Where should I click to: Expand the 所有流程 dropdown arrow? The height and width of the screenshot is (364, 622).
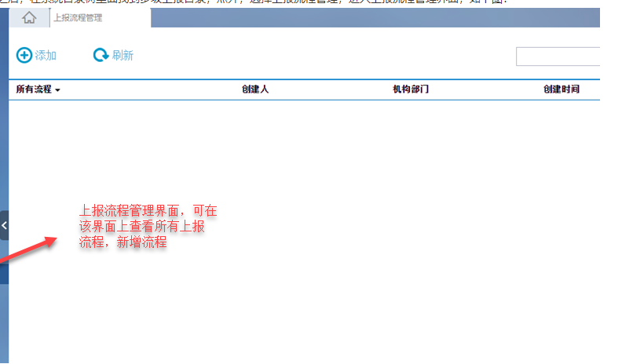[x=57, y=90]
